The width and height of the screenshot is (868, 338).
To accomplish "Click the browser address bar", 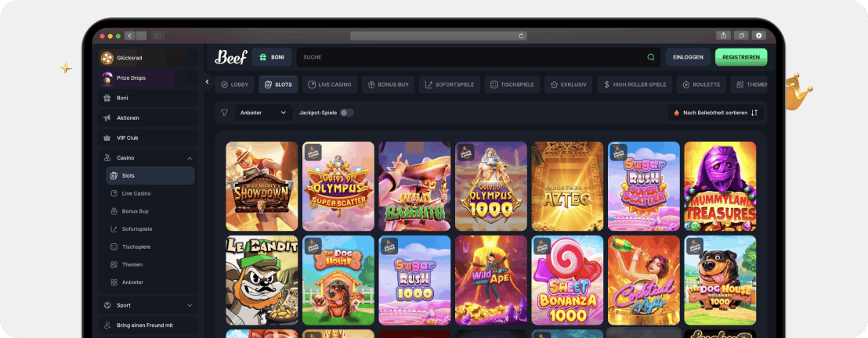I will pos(439,36).
